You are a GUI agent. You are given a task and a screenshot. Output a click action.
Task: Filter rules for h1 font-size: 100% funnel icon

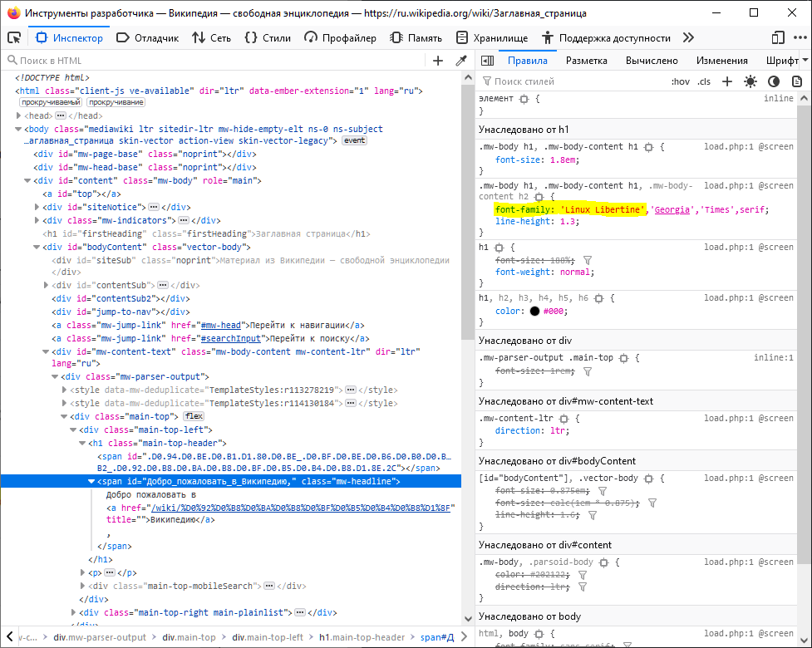(x=588, y=260)
